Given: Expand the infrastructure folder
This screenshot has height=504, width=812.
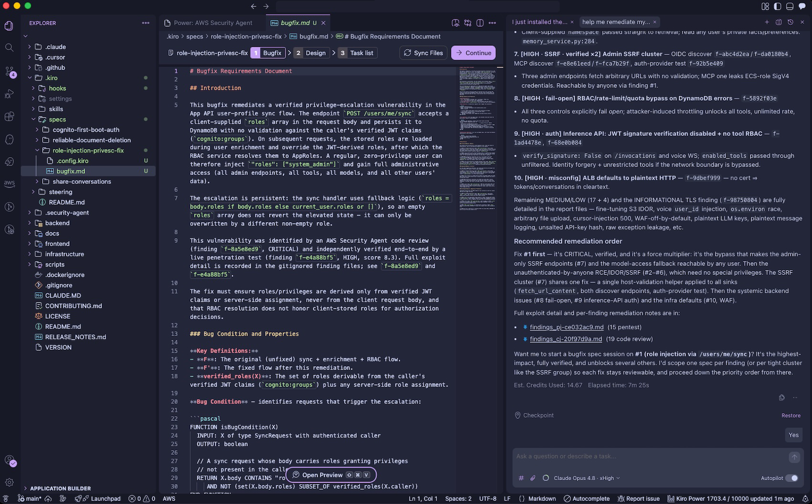Looking at the screenshot, I should pos(87,254).
